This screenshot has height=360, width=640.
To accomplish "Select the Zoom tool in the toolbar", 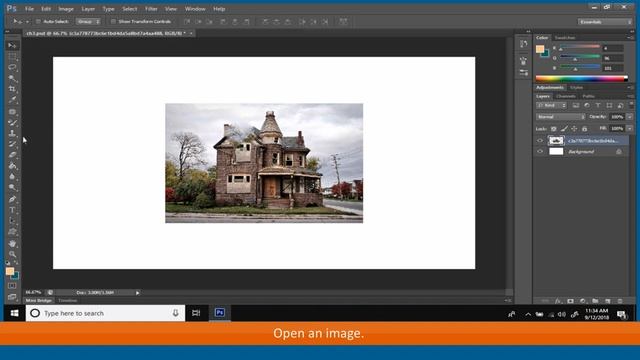I will (x=12, y=254).
